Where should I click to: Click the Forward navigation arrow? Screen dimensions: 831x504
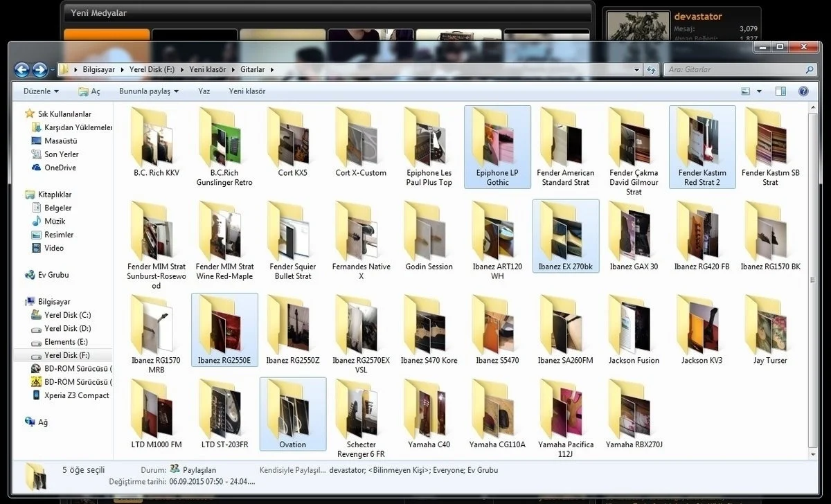point(39,69)
